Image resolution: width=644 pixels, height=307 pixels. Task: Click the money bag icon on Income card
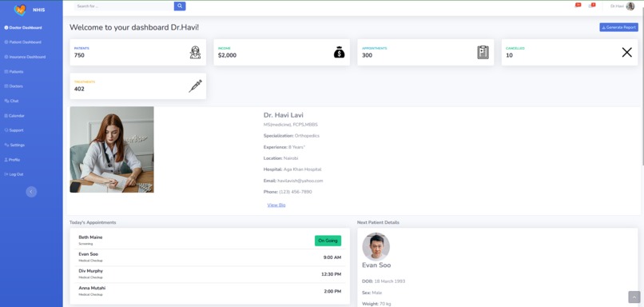click(340, 52)
